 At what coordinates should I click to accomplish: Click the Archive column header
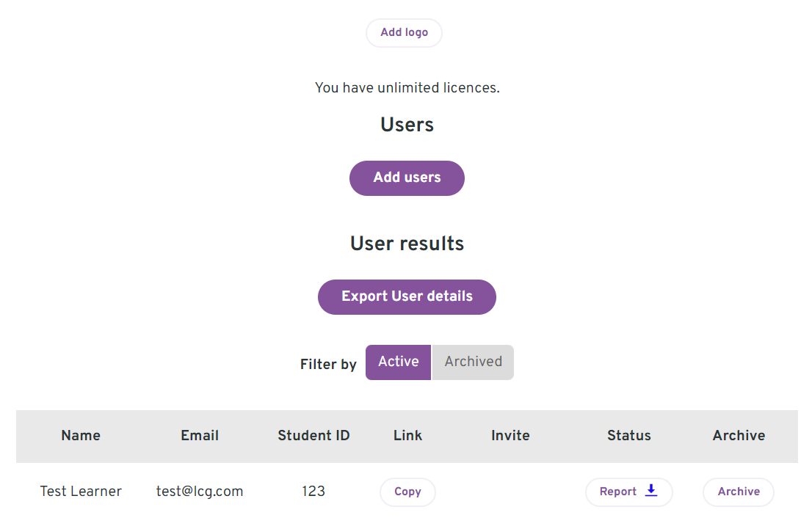click(739, 436)
